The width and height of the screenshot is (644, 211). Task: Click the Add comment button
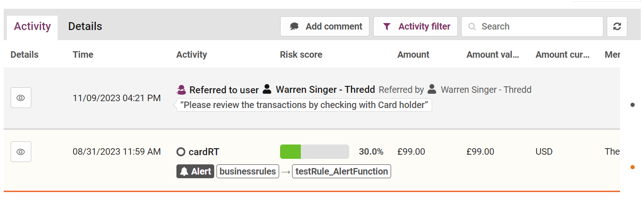click(x=325, y=26)
